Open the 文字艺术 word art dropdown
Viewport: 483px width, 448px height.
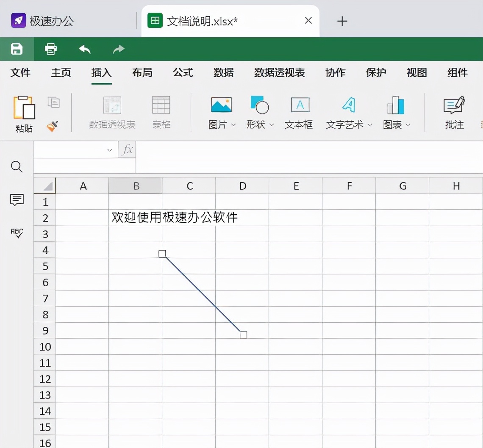point(369,125)
